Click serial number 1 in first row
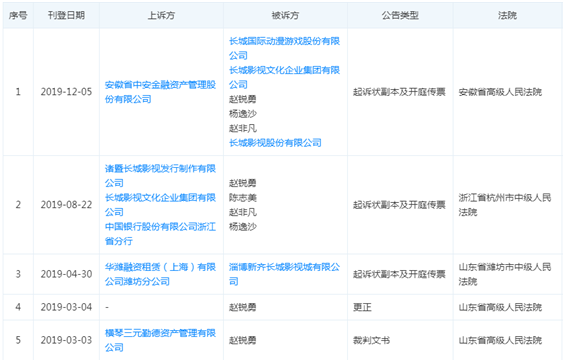565x362 pixels. (x=18, y=92)
